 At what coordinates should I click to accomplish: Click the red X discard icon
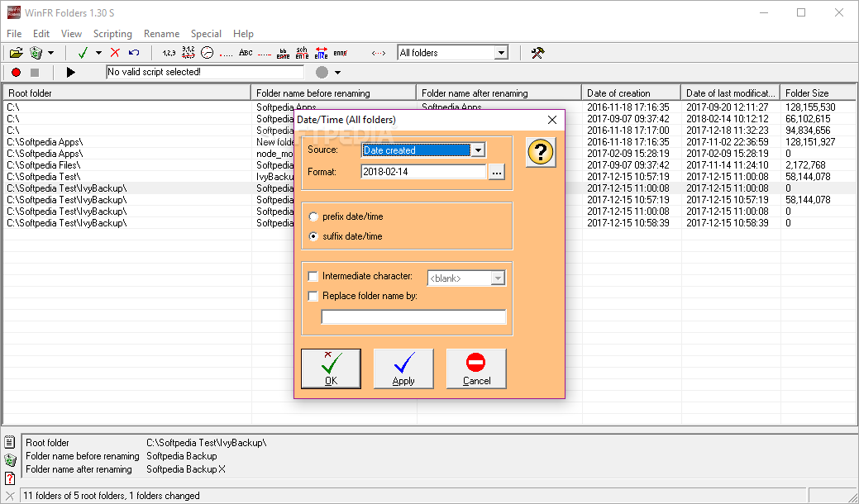pyautogui.click(x=115, y=53)
